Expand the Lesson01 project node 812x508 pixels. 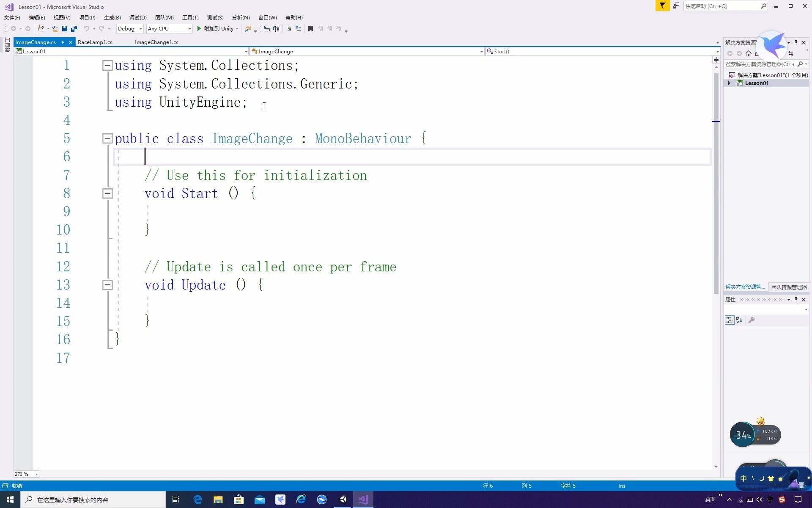coord(729,83)
